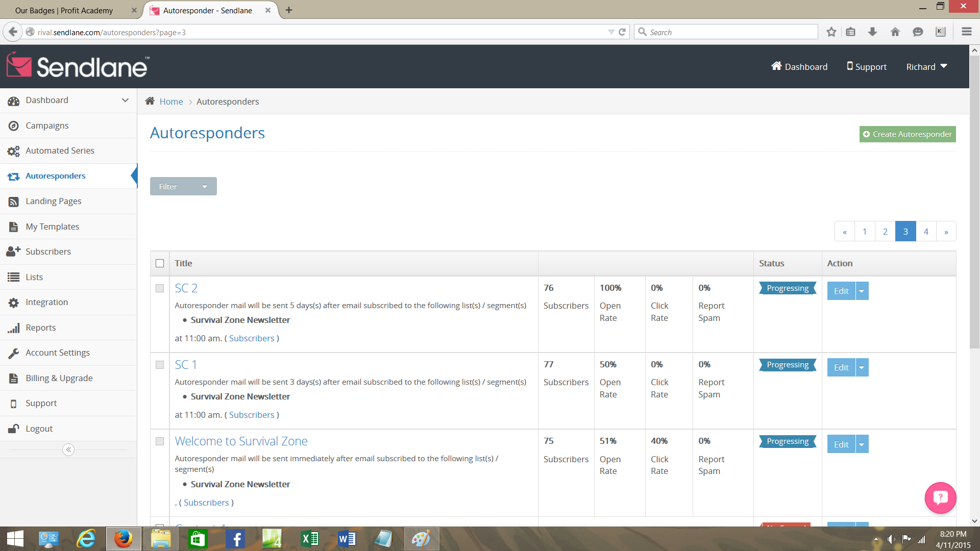
Task: Open the SC 1 autoresponder title
Action: click(186, 365)
